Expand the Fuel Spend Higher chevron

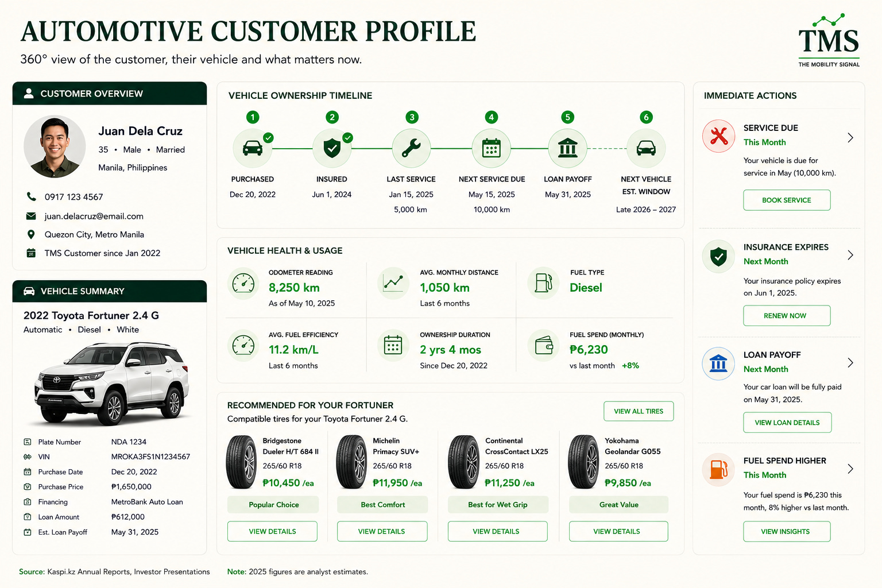click(x=850, y=469)
